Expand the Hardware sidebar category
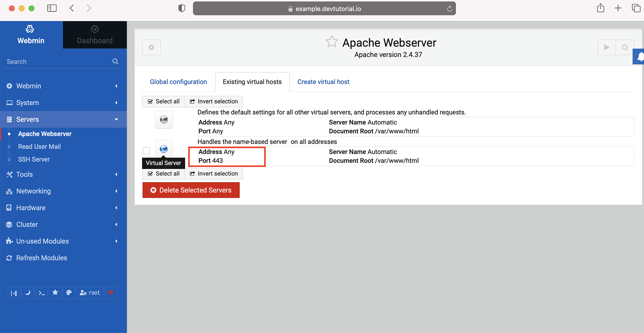 (x=63, y=208)
